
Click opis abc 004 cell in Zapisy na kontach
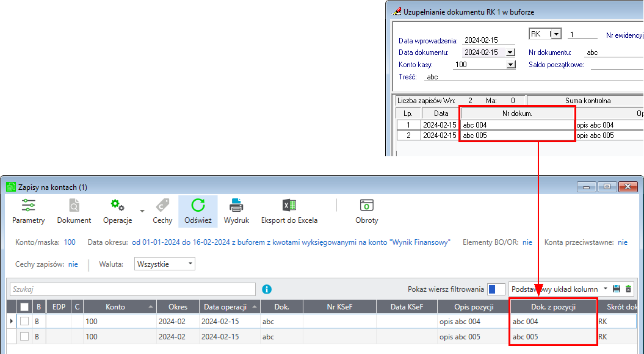pos(474,322)
